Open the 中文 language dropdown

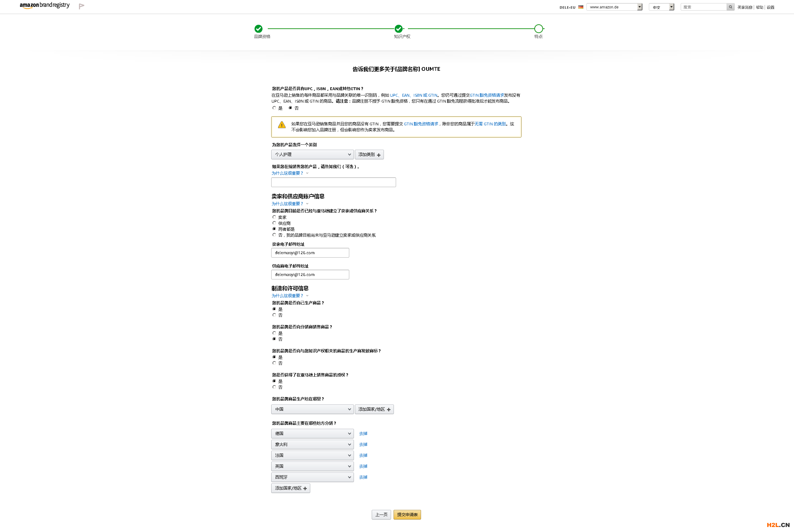tap(661, 7)
